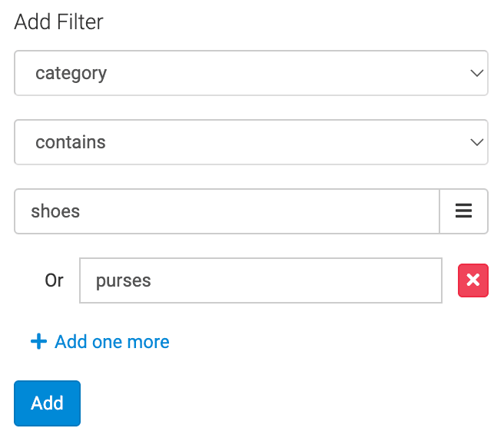Click the category text in field dropdown
504x438 pixels.
coord(71,74)
